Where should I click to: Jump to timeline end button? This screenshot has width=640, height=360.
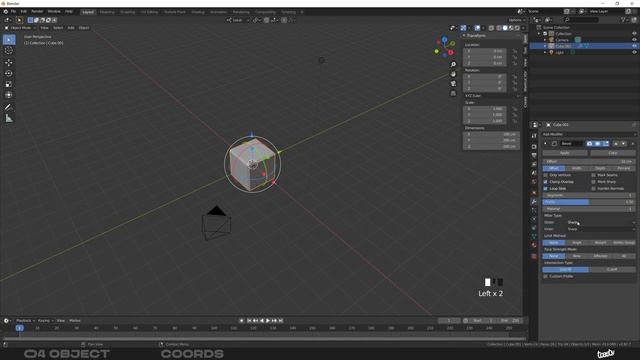(281, 321)
